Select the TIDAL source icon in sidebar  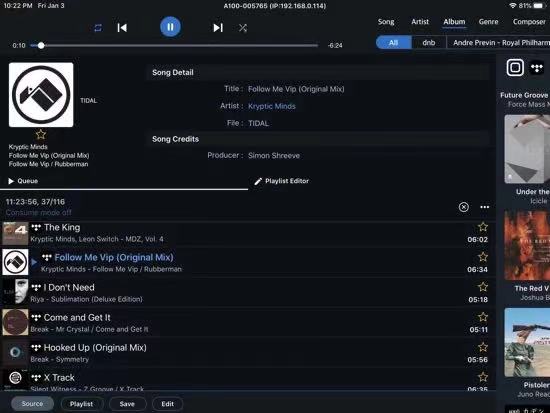[537, 67]
